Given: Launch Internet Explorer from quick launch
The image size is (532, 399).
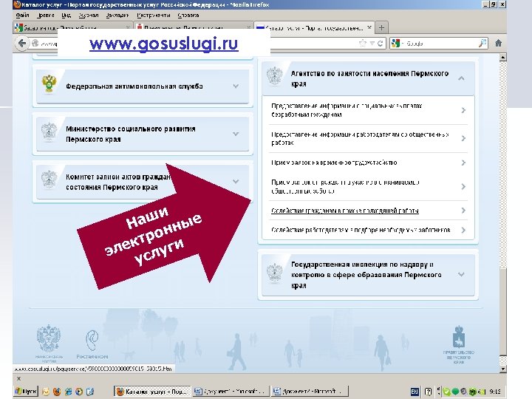Looking at the screenshot, I should click(x=68, y=392).
